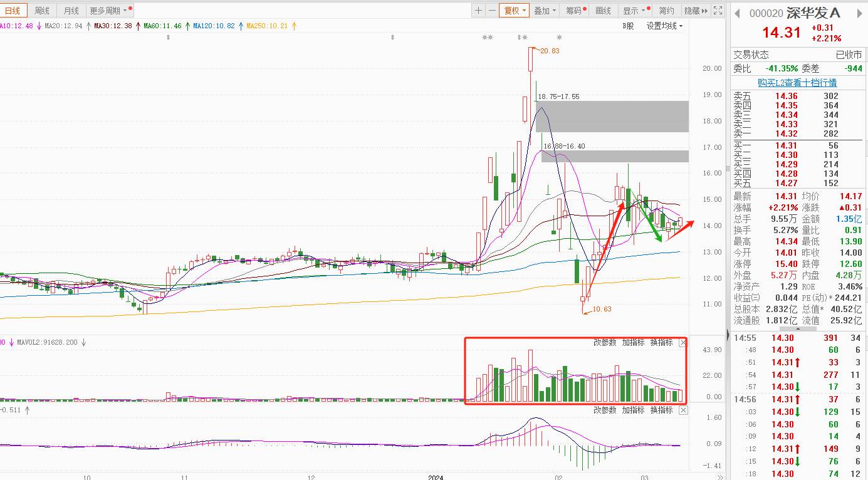Select MA30:12.38 moving average label

[x=113, y=26]
